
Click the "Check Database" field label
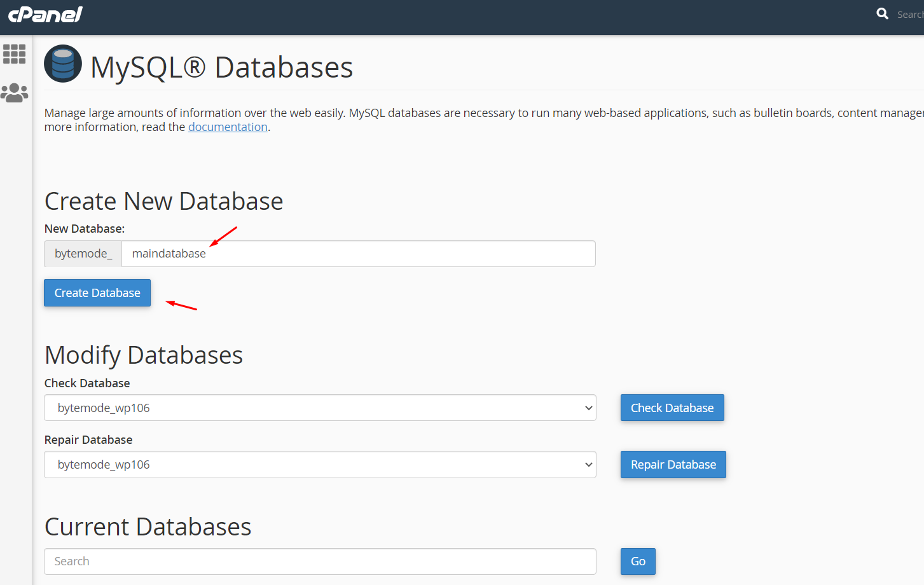[x=87, y=383]
